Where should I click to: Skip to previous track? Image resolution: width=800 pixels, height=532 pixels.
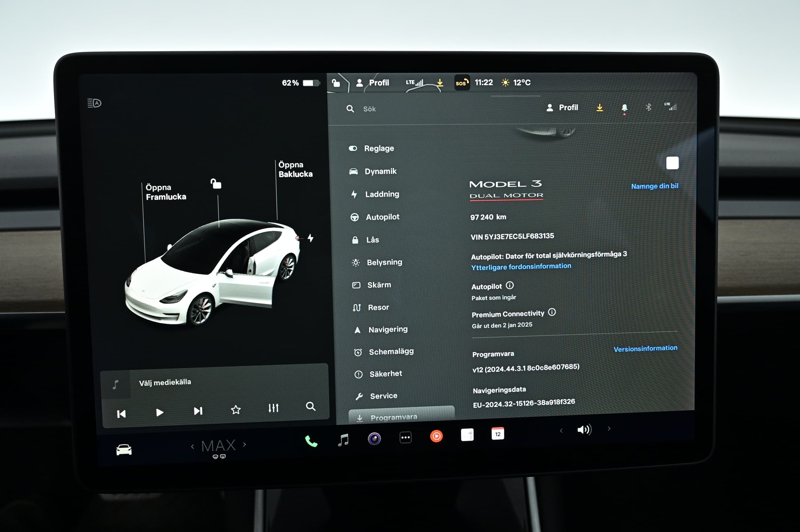(121, 414)
